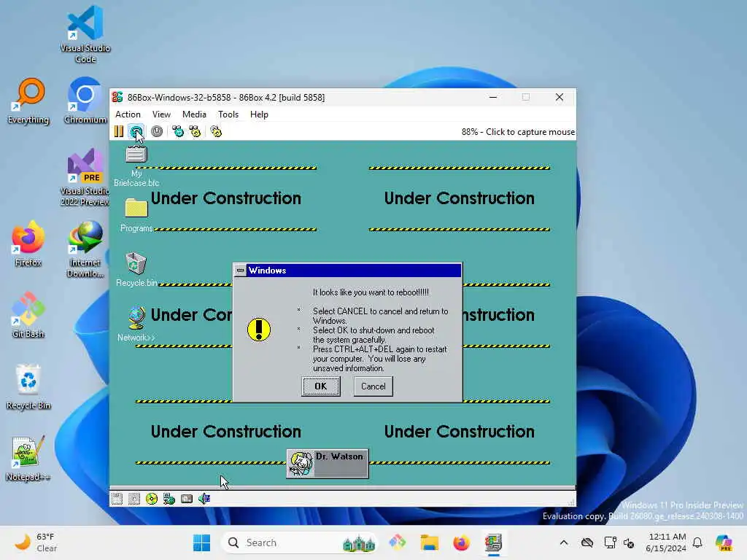
Task: Send Ctrl+Alt+Esc via toolbar icon
Action: [195, 131]
